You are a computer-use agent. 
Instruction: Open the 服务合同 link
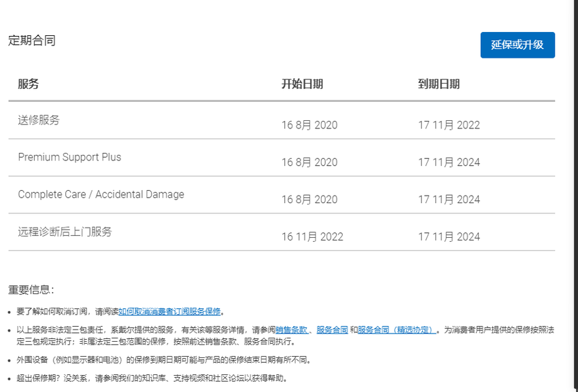pos(332,329)
